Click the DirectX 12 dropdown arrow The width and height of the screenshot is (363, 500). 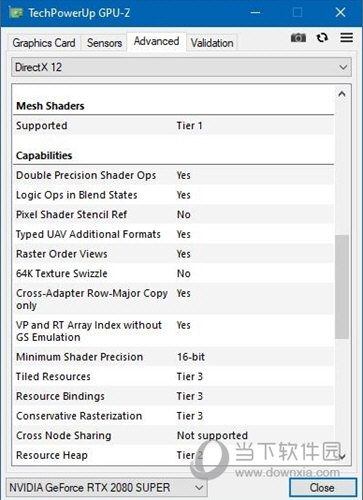(343, 67)
